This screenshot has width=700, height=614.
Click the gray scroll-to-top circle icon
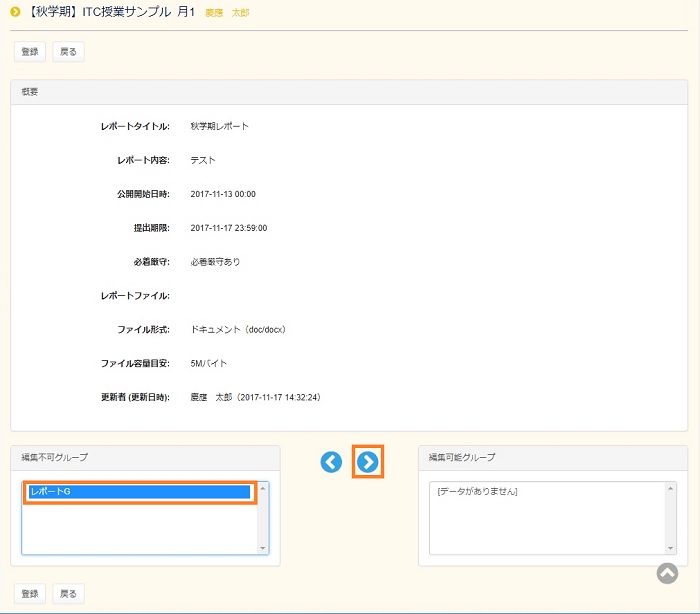coord(667,573)
